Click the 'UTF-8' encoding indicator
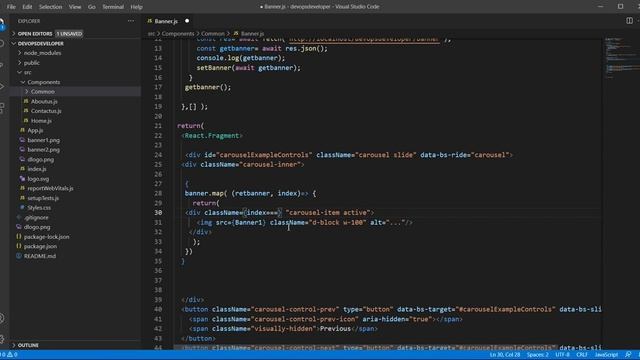Viewport: 640px width, 360px height. (562, 355)
